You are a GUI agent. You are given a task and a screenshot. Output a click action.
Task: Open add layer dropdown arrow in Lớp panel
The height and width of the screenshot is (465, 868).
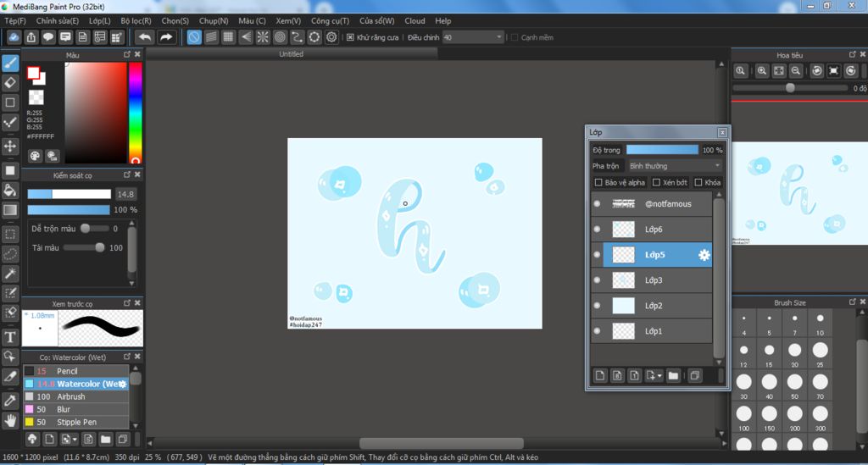pos(659,376)
